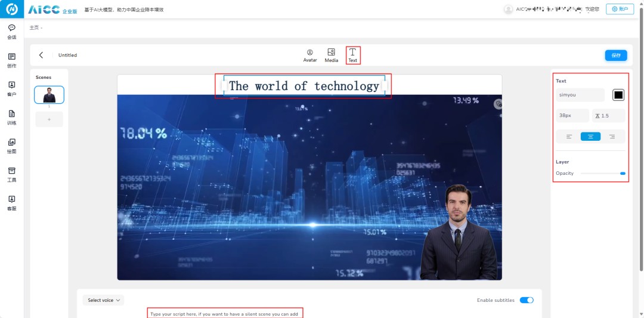The height and width of the screenshot is (318, 644).
Task: Select the presenter avatar on canvas
Action: 459,233
